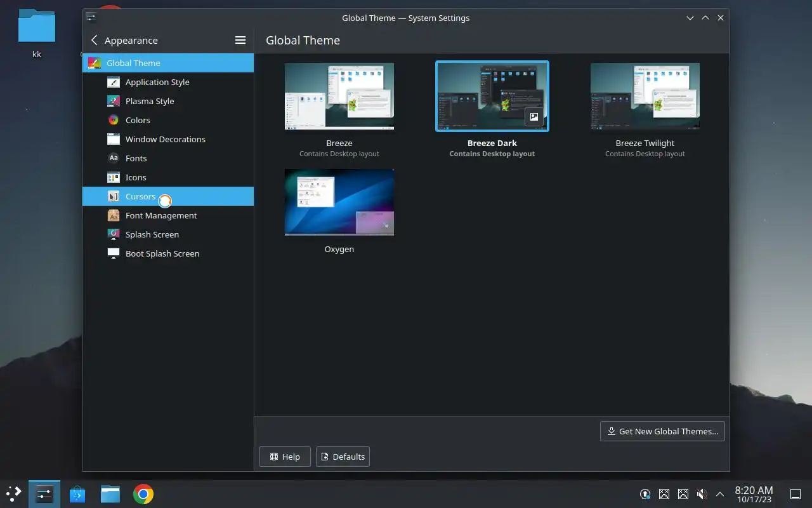Click the Font Management icon
Screen dimensions: 812x508
pyautogui.click(x=114, y=215)
